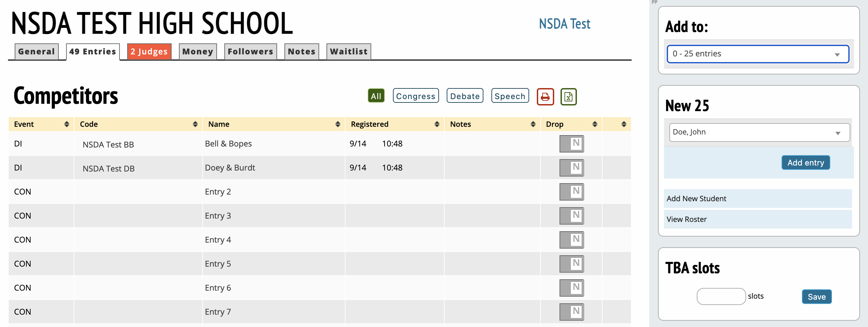
Task: Expand the 'Doe, John' student dropdown
Action: coord(759,132)
